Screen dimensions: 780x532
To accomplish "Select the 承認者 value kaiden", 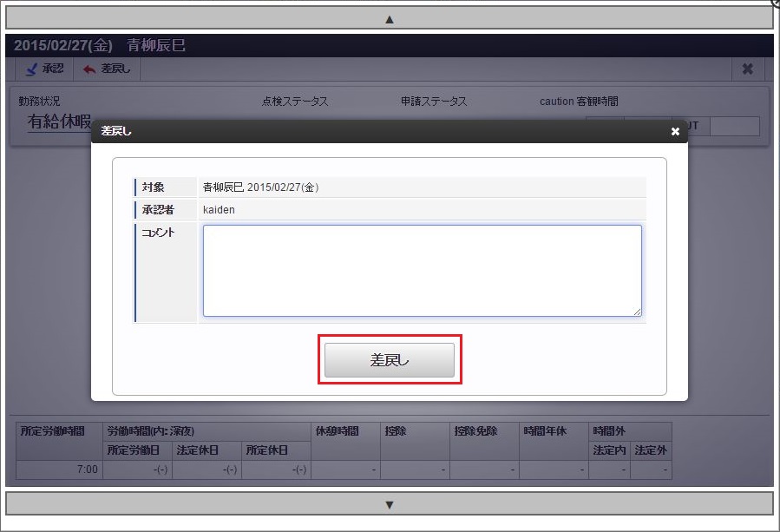I will click(x=219, y=209).
